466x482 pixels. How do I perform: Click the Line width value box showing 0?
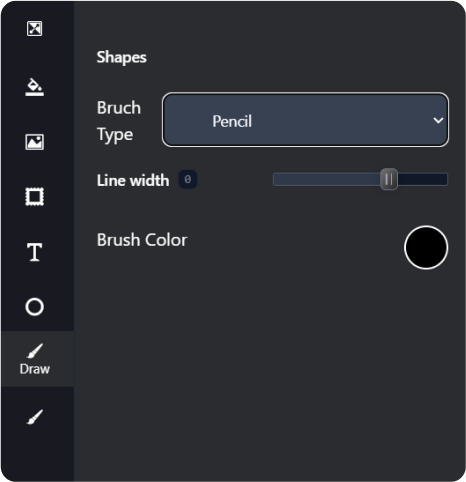pos(188,180)
